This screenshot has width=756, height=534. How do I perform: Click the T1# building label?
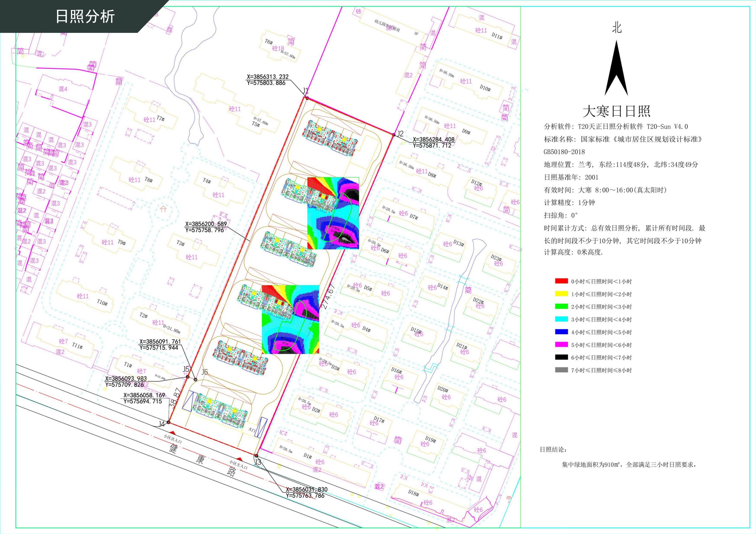pyautogui.click(x=128, y=365)
